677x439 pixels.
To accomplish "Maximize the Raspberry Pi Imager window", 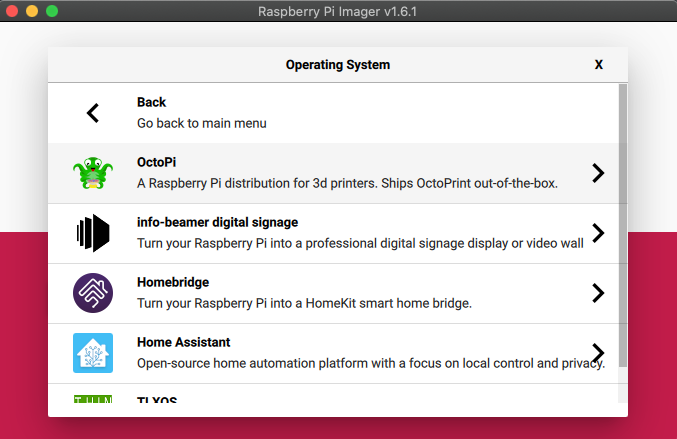I will (51, 10).
